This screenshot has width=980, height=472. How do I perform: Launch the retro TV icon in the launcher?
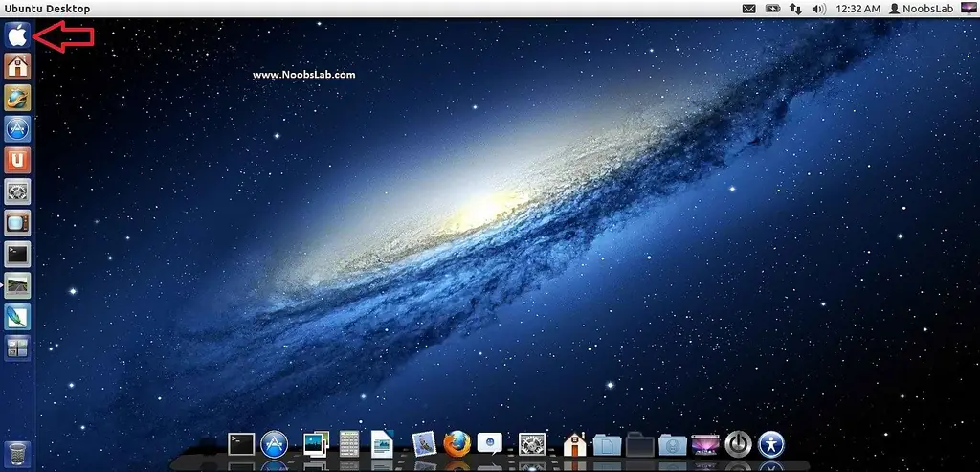(x=17, y=223)
